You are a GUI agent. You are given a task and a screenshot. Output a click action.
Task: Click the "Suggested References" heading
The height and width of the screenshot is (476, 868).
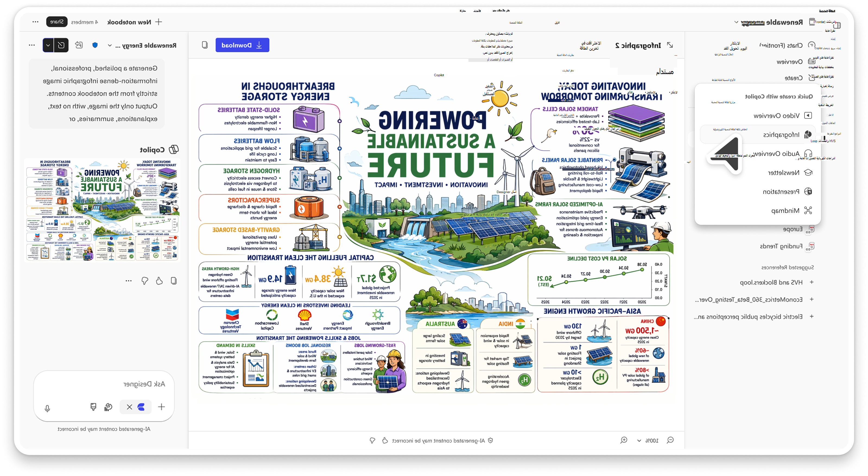(787, 268)
